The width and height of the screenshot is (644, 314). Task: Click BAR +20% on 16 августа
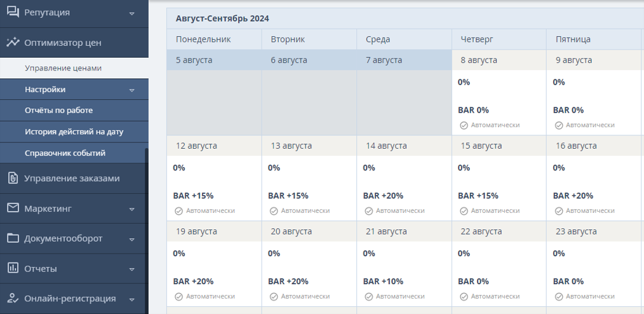pyautogui.click(x=573, y=196)
